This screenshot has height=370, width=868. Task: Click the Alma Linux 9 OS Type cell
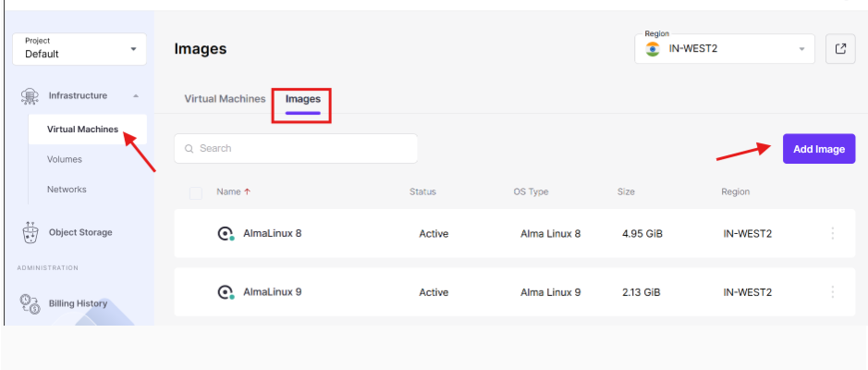[550, 292]
